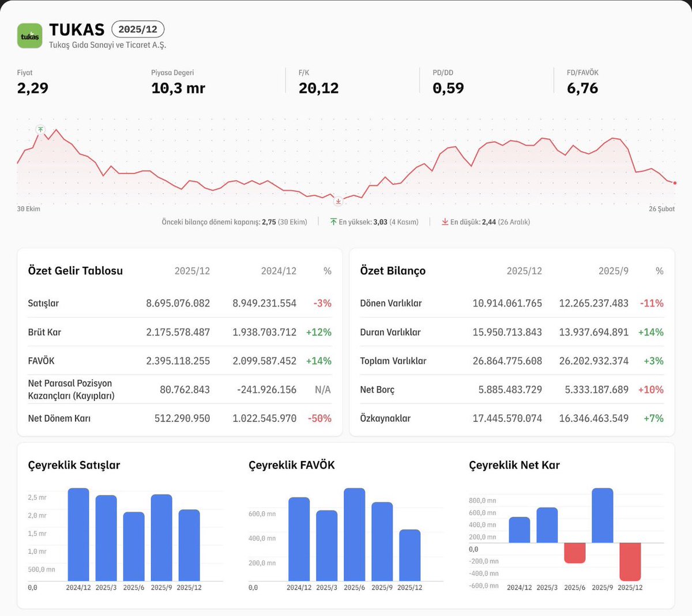Click the F/K value 20,12
This screenshot has width=692, height=616.
tap(319, 88)
